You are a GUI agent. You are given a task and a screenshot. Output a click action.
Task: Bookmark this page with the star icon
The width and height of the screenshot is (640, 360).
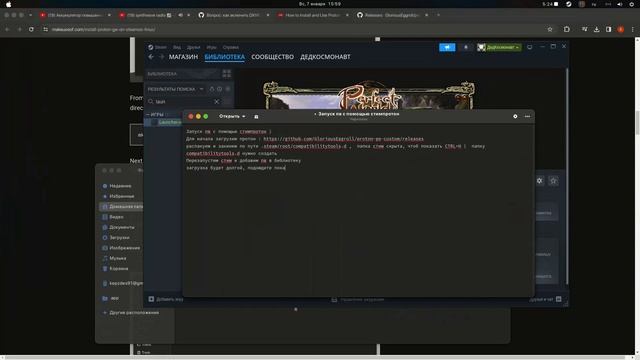550,29
